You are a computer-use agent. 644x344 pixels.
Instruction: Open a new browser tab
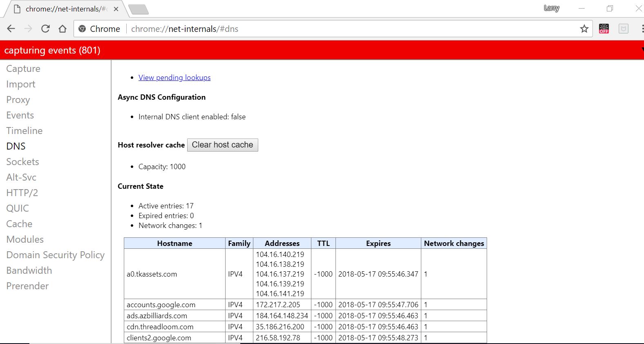pos(138,9)
